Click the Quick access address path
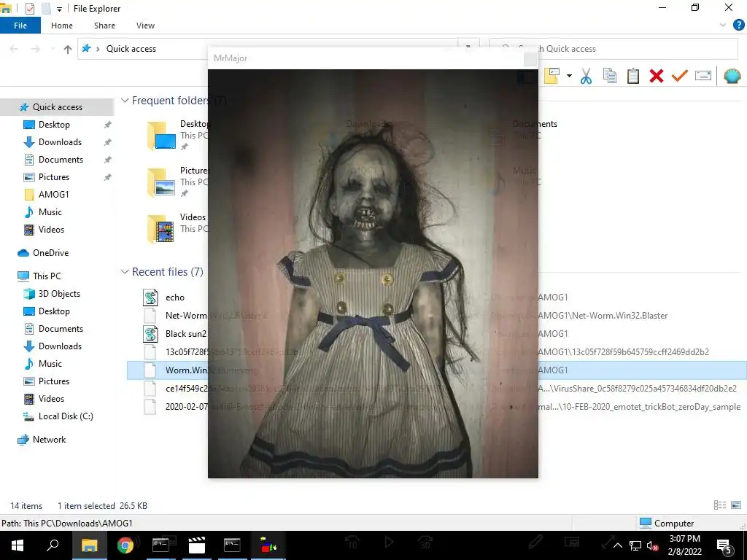The width and height of the screenshot is (747, 560). click(x=131, y=49)
